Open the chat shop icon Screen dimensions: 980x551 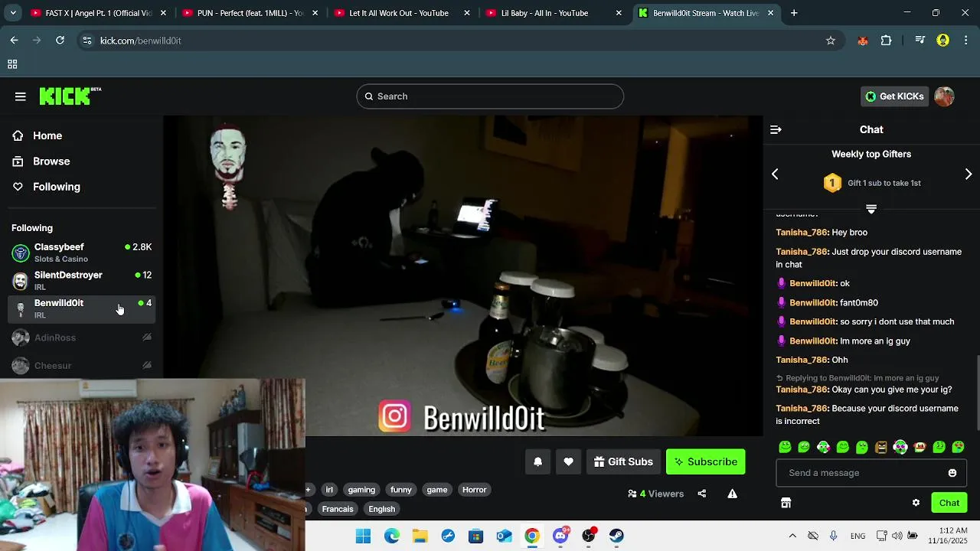coord(786,503)
